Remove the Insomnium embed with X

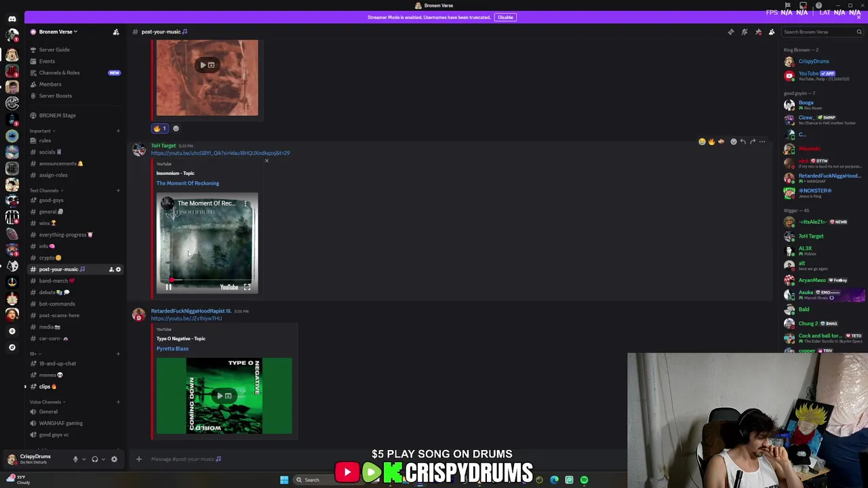click(x=267, y=161)
